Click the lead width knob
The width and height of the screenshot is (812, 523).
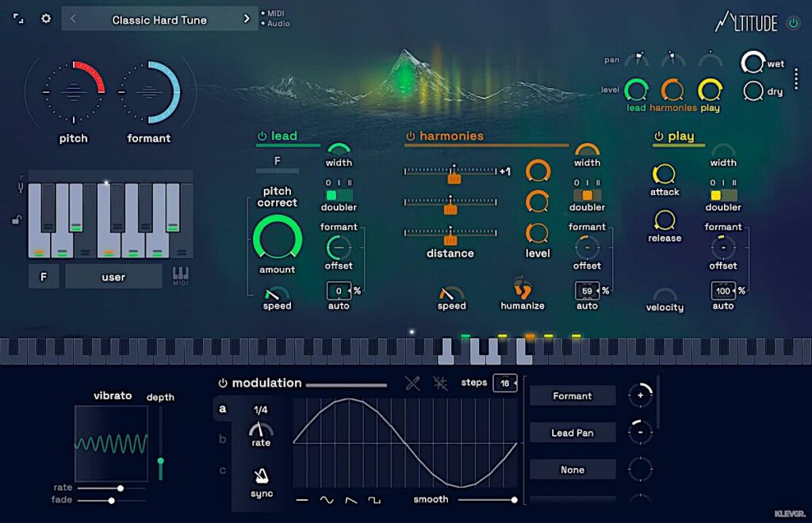pos(339,150)
